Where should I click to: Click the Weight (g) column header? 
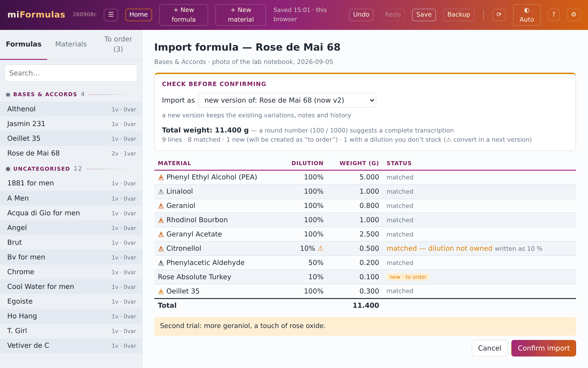pos(359,163)
